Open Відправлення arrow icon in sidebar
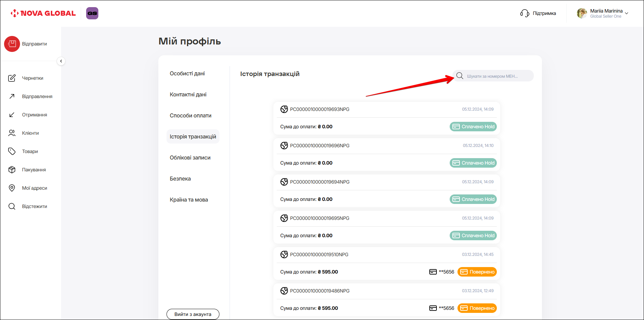This screenshot has width=644, height=320. tap(12, 96)
